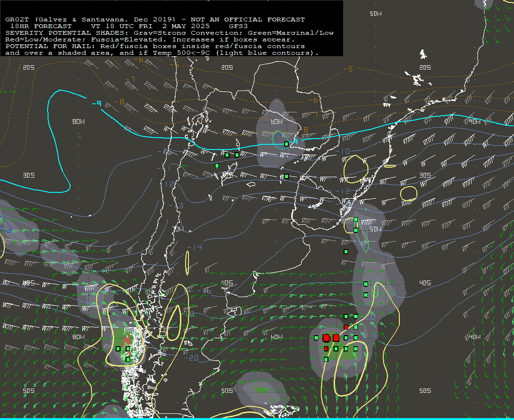
Task: Click the '-16' temperature contour label
Action: tap(204, 291)
